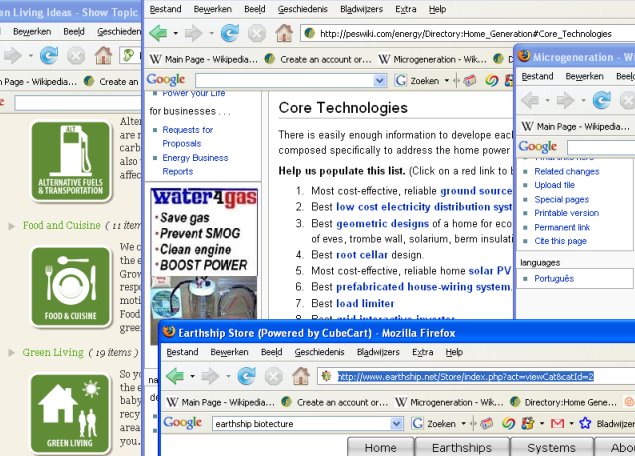Open Alternative Fuels & Transportation icon
Screen dimensions: 635x456
pos(71,161)
